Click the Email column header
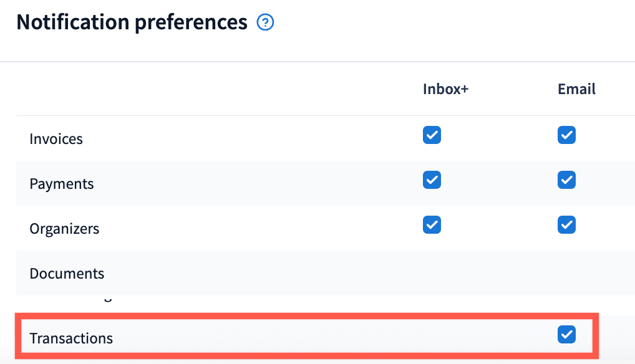Viewport: 635px width, 364px height. pos(576,89)
